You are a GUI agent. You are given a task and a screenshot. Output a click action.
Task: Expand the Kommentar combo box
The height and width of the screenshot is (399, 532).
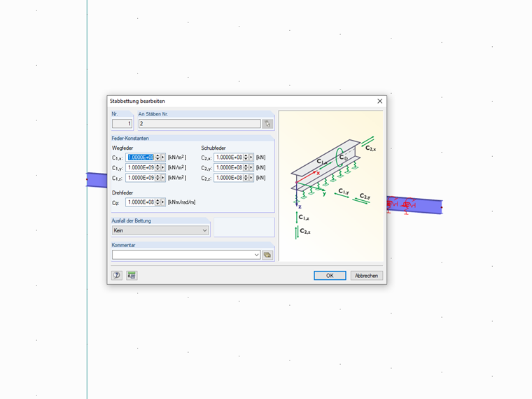pyautogui.click(x=256, y=255)
